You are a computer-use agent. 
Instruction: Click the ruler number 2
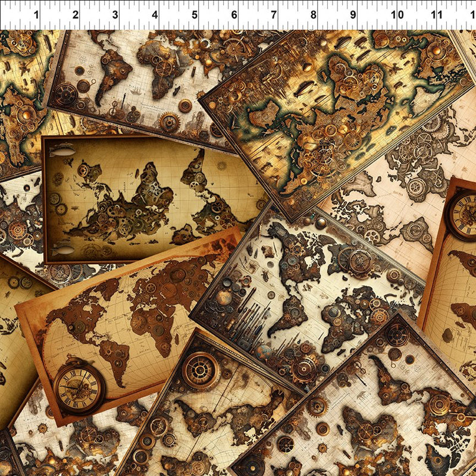[x=76, y=14]
